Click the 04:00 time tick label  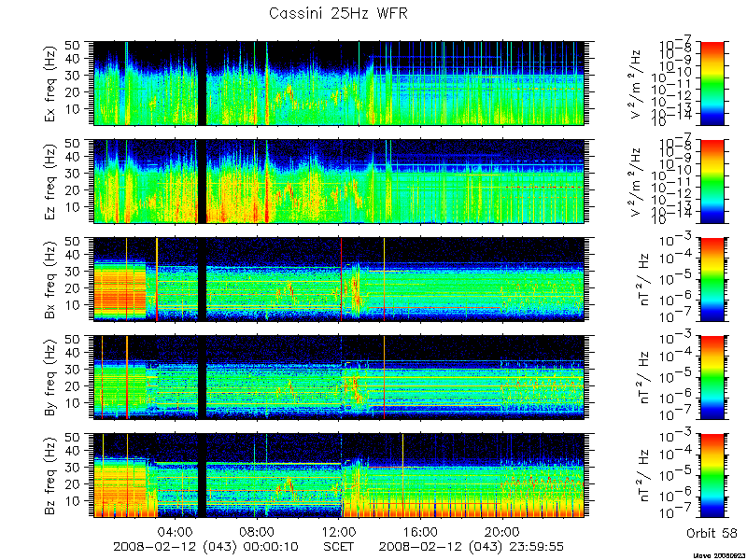point(176,531)
